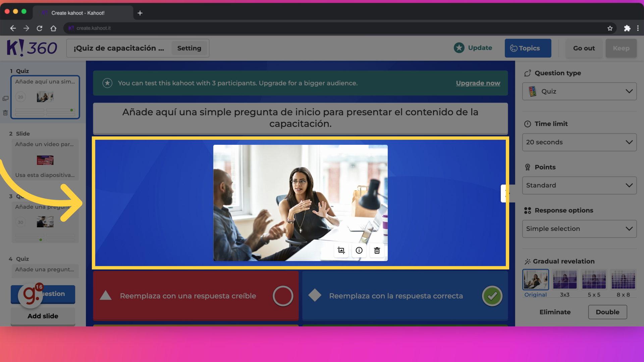644x362 pixels.
Task: Click Upgrade now link
Action: pos(478,83)
